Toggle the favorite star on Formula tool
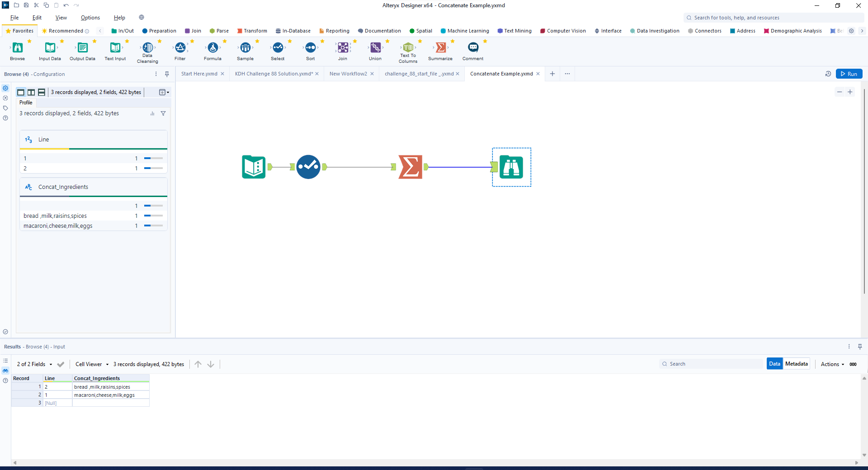This screenshot has width=868, height=470. coord(225,41)
